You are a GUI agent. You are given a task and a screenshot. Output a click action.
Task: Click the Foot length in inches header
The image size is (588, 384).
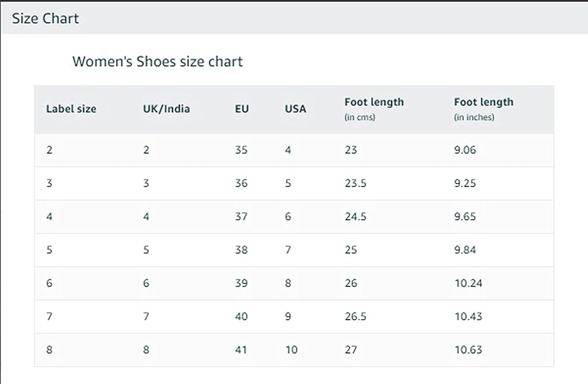point(483,109)
